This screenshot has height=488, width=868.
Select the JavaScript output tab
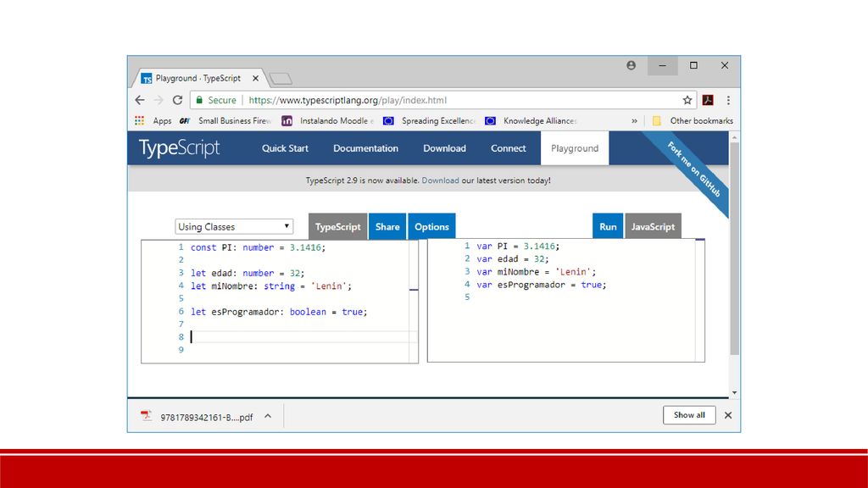coord(654,227)
